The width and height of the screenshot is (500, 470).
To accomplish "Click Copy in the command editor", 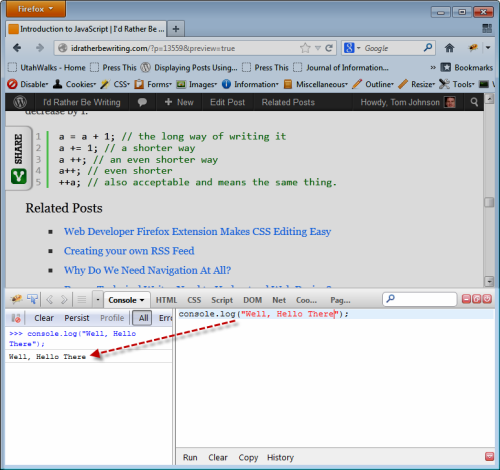I will [248, 457].
